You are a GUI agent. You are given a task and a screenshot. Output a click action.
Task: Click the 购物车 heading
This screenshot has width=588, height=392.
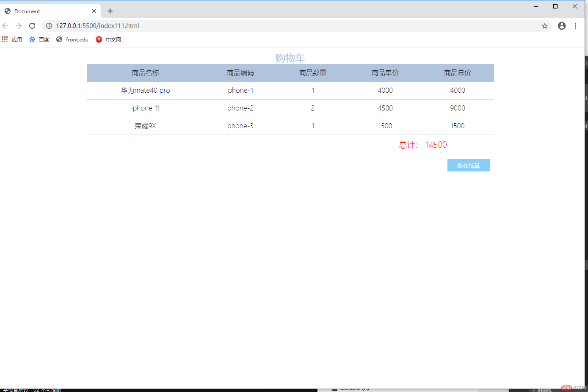290,58
